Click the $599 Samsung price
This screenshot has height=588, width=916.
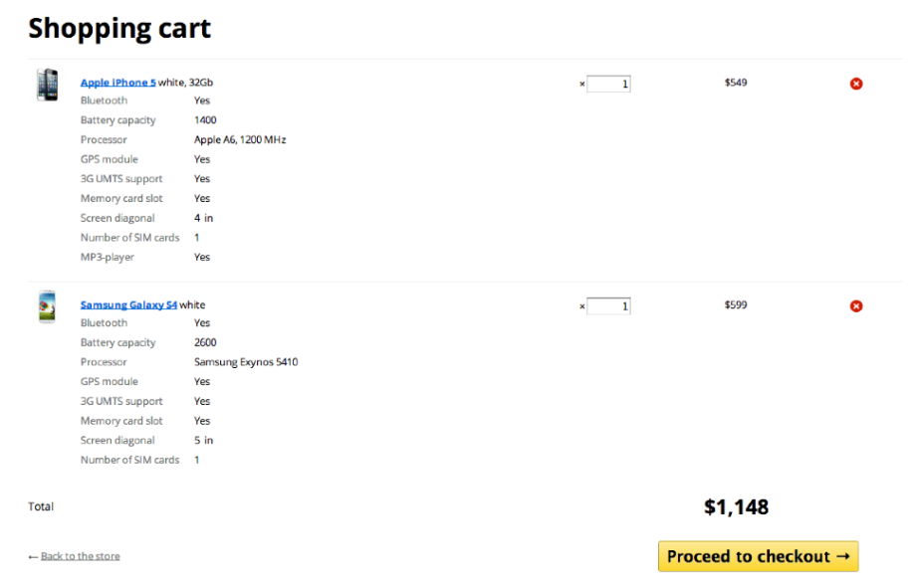pyautogui.click(x=736, y=305)
